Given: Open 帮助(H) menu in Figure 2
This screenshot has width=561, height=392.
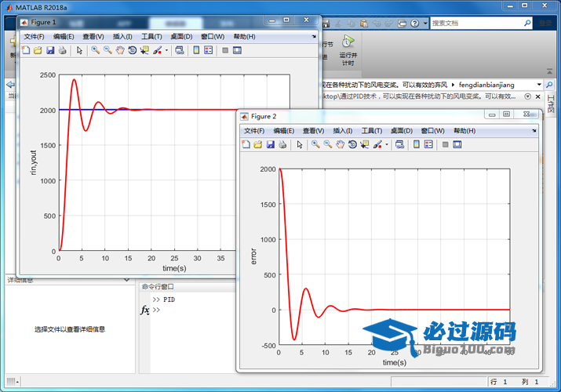Looking at the screenshot, I should click(x=464, y=131).
